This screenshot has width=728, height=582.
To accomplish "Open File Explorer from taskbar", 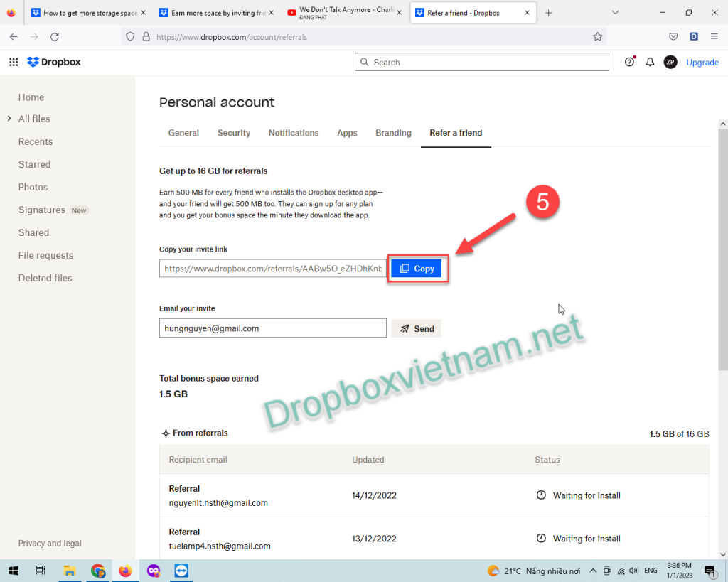I will click(70, 571).
